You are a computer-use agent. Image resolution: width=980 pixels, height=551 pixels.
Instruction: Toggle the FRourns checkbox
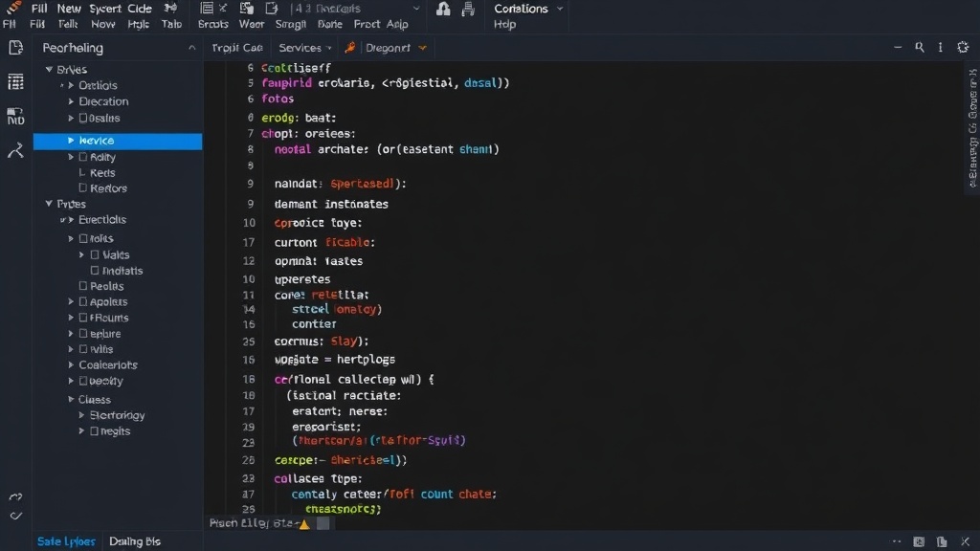[83, 318]
